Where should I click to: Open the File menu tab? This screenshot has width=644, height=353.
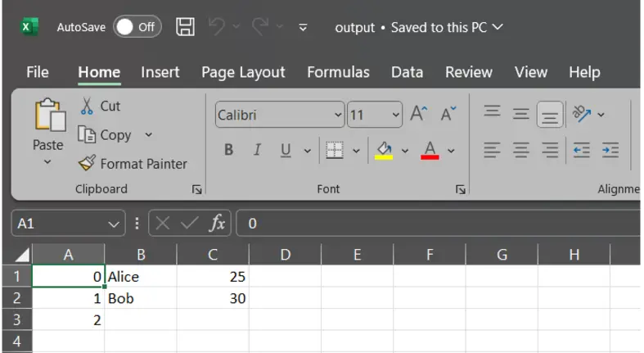tap(38, 72)
